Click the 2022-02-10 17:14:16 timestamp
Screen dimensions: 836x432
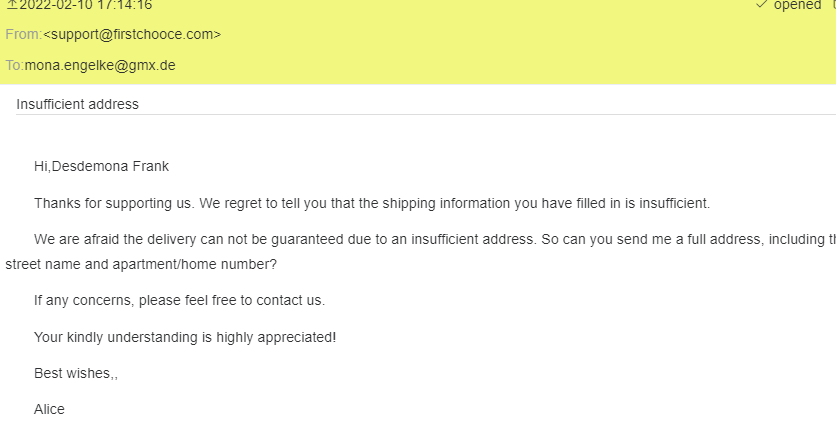coord(86,5)
